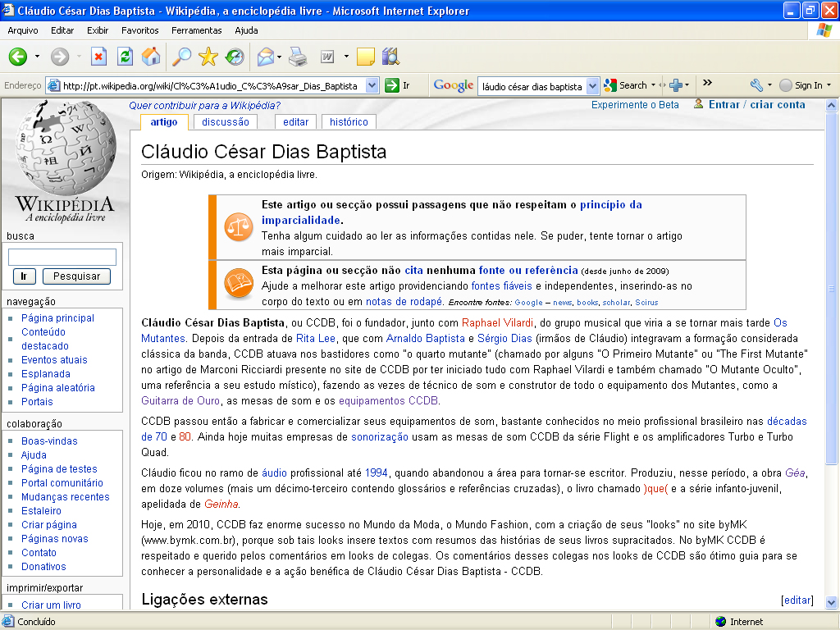Click the vertical scrollbar thumb
The width and height of the screenshot is (840, 630).
[833, 287]
